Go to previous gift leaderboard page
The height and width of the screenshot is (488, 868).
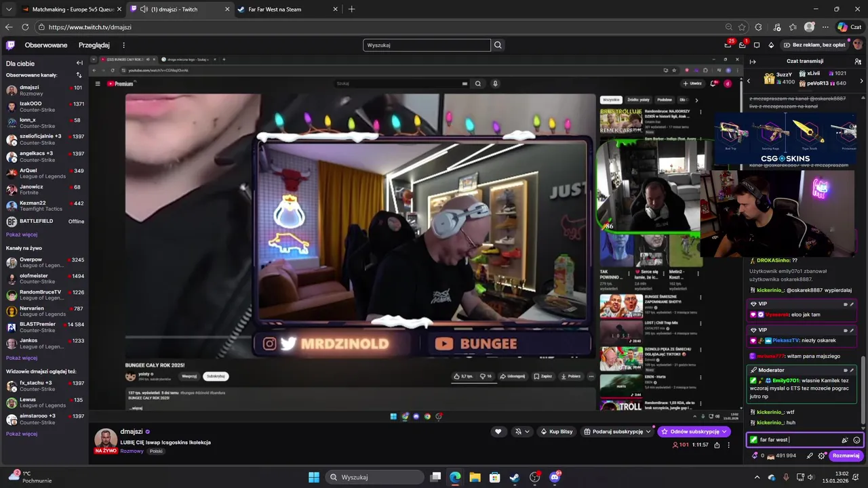pyautogui.click(x=749, y=81)
